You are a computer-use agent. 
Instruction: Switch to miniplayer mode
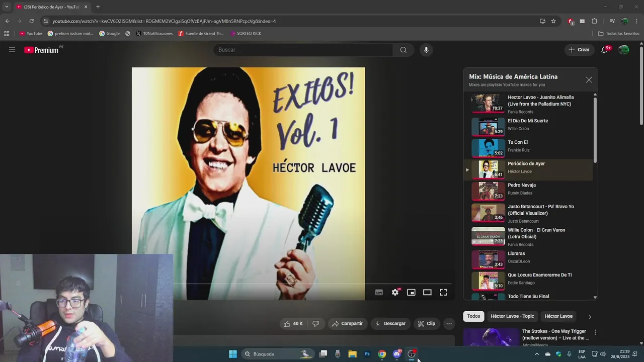(x=411, y=292)
